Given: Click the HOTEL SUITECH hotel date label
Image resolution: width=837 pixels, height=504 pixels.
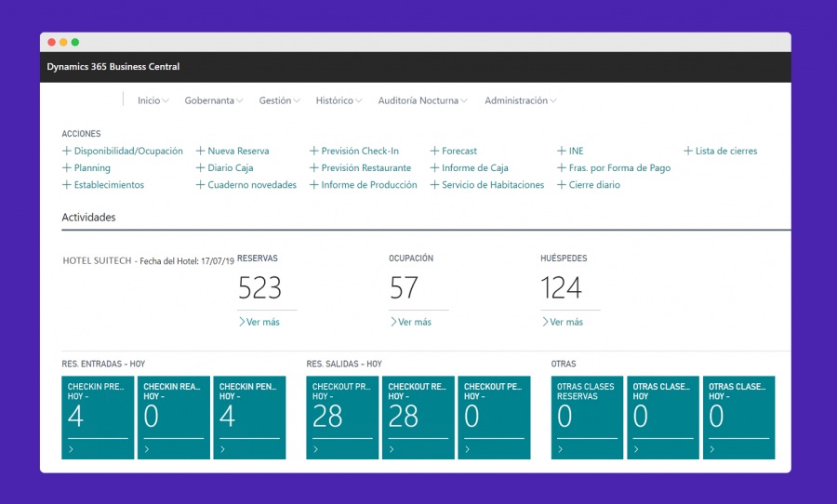Looking at the screenshot, I should coord(149,261).
